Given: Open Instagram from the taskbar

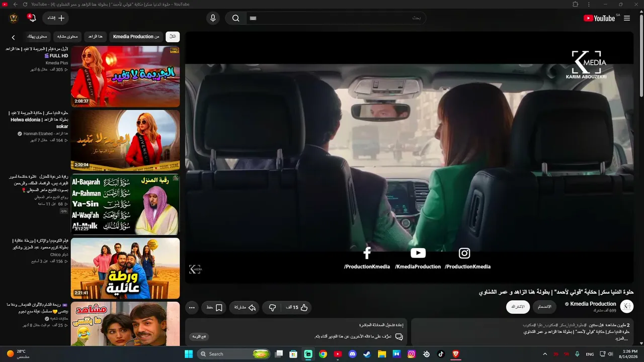Looking at the screenshot, I should pyautogui.click(x=412, y=354).
